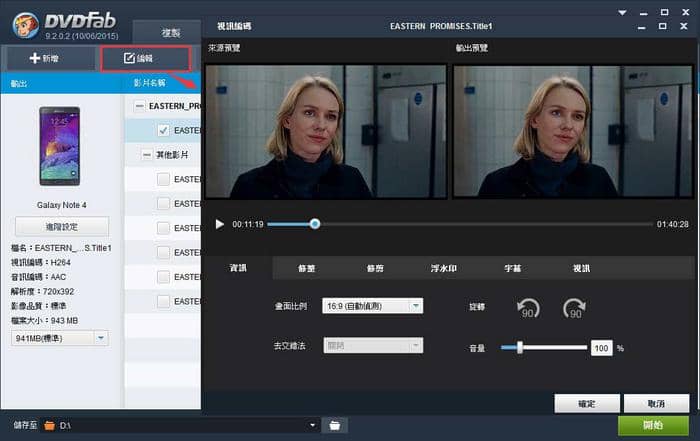
Task: Play the video preview
Action: tap(219, 224)
